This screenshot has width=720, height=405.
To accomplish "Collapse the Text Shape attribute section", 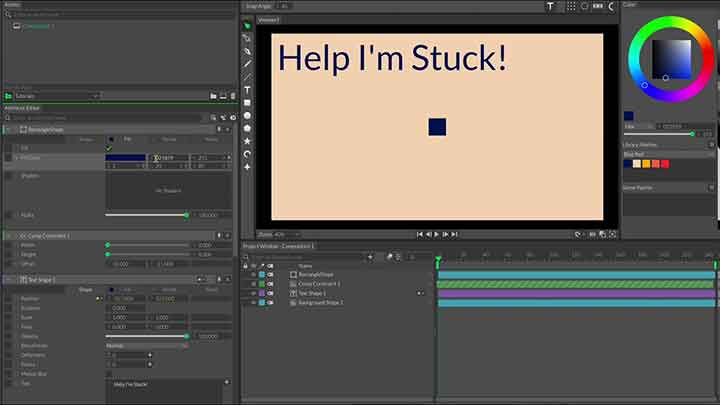I will [8, 280].
